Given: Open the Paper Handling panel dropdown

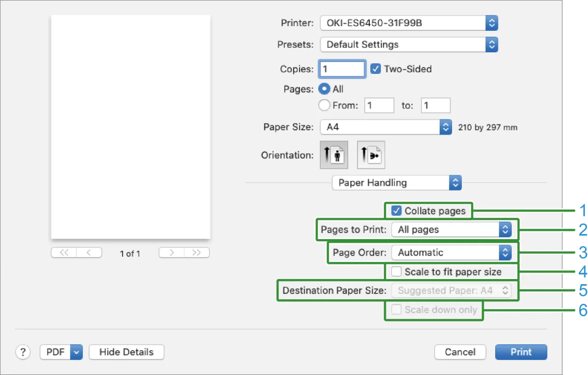Looking at the screenshot, I should click(396, 183).
